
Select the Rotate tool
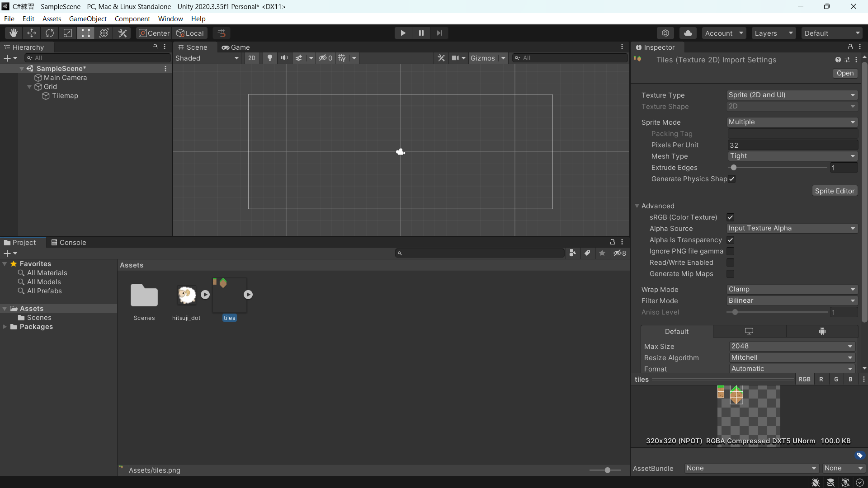click(50, 33)
